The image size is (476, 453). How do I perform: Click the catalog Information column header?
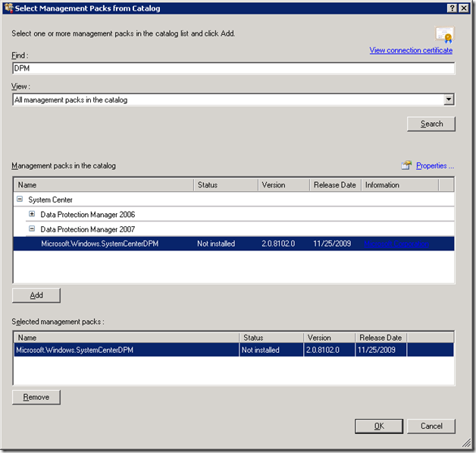[400, 185]
